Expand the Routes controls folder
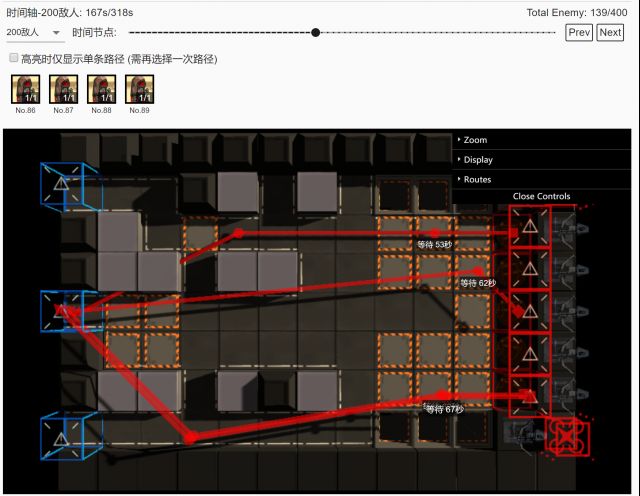The width and height of the screenshot is (640, 496). click(x=477, y=179)
